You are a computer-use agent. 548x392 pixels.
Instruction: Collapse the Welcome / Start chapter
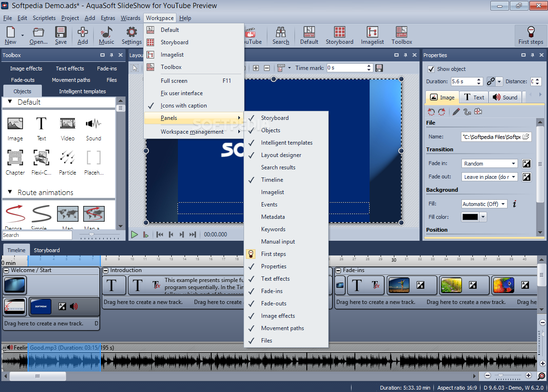point(6,270)
